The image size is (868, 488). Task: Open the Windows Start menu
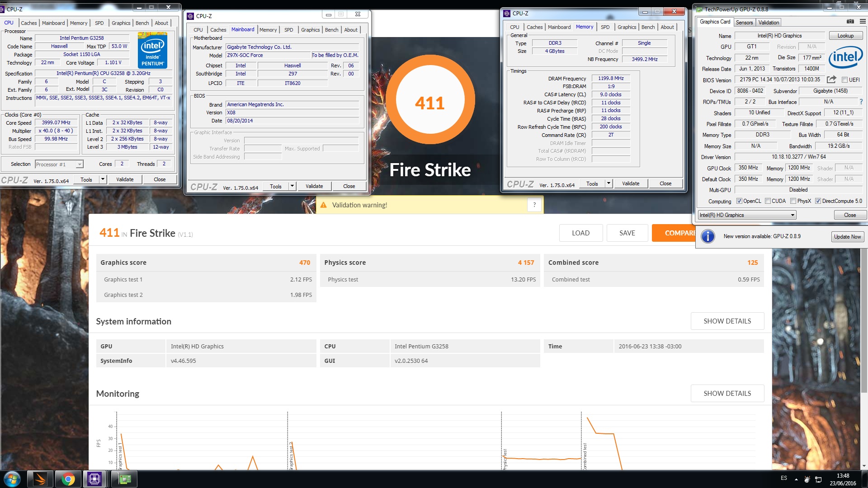(12, 479)
